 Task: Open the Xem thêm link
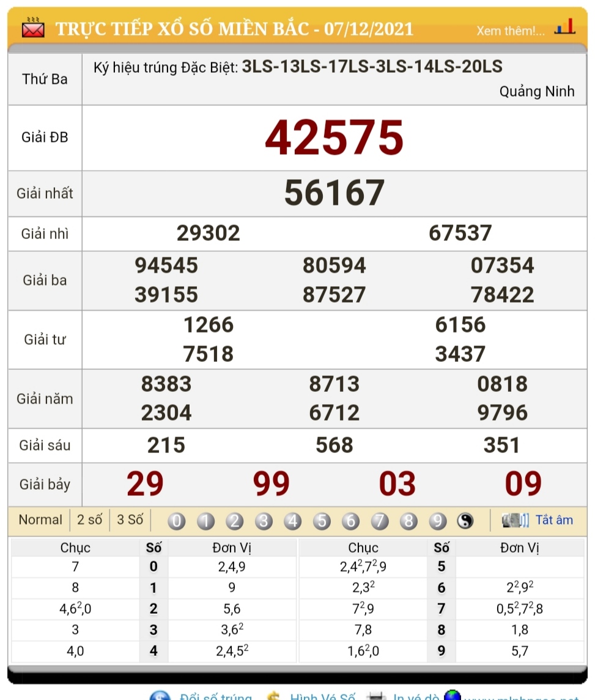(x=510, y=31)
